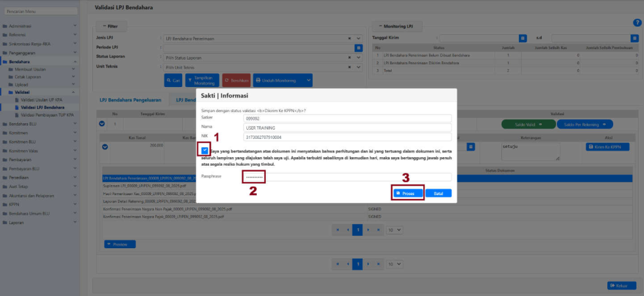Image resolution: width=644 pixels, height=296 pixels.
Task: Open the blue help question mark icon
Action: (x=637, y=23)
